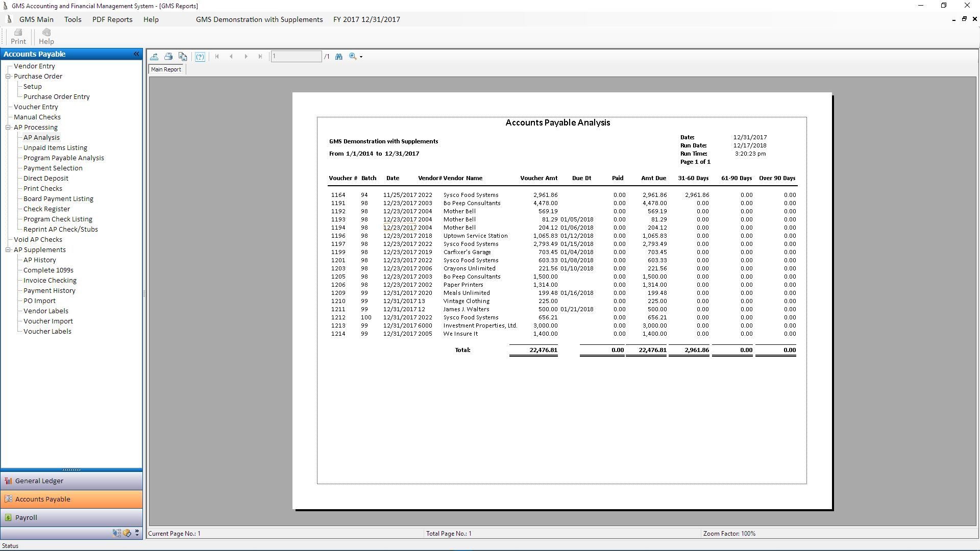Open the PDF Reports menu

click(112, 19)
